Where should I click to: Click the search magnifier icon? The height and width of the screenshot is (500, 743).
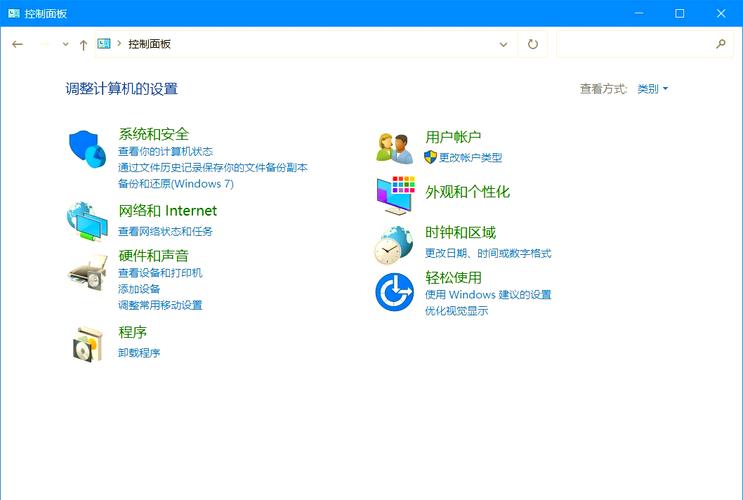[x=721, y=44]
